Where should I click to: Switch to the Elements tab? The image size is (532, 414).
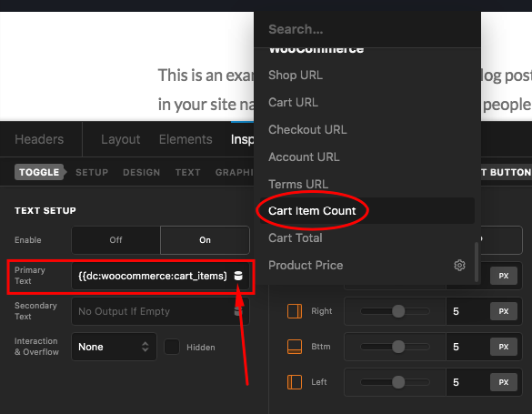click(x=186, y=139)
